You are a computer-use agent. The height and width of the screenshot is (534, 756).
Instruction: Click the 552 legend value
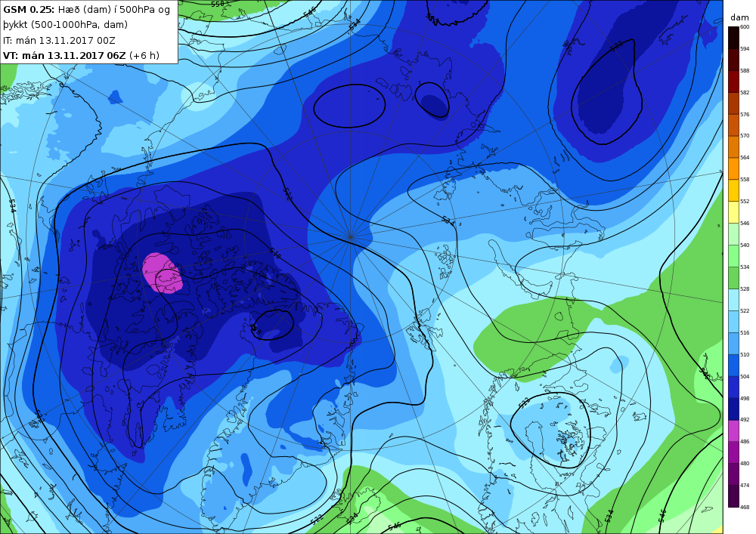(x=745, y=201)
